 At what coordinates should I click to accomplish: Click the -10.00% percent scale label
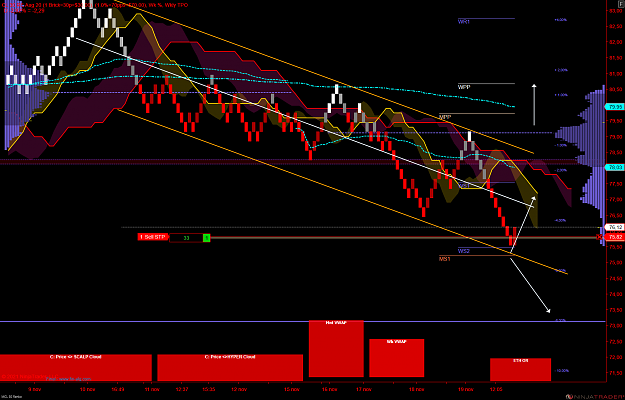click(x=561, y=371)
